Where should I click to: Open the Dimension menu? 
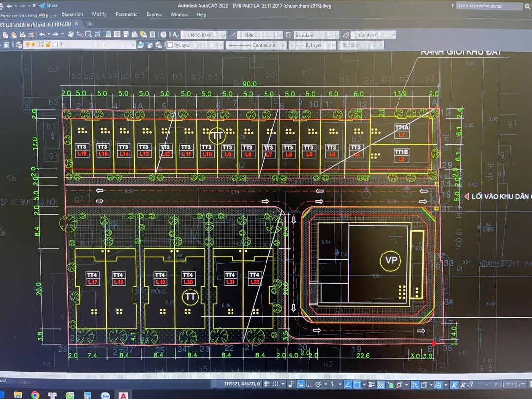tap(72, 14)
